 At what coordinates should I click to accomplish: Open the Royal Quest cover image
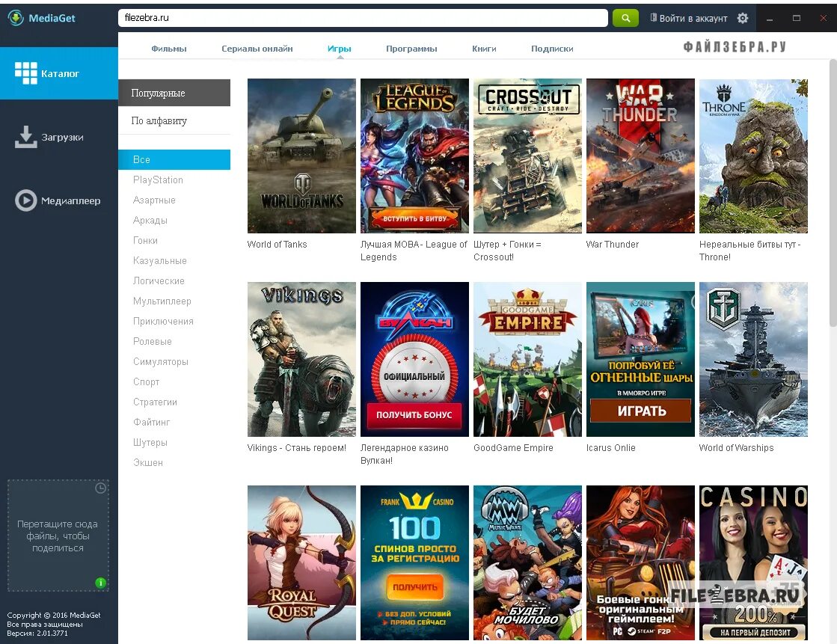pos(301,562)
